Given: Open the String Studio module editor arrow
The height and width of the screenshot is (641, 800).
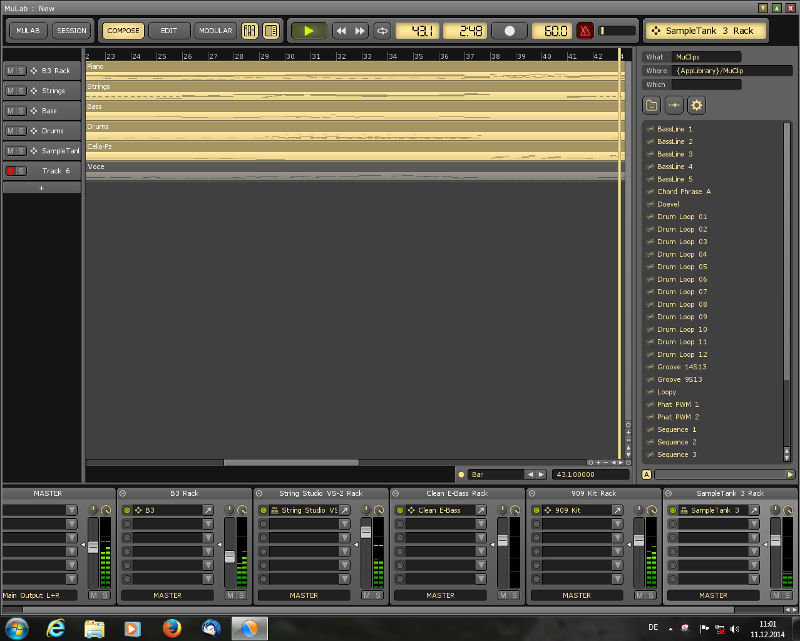Looking at the screenshot, I should pyautogui.click(x=345, y=510).
